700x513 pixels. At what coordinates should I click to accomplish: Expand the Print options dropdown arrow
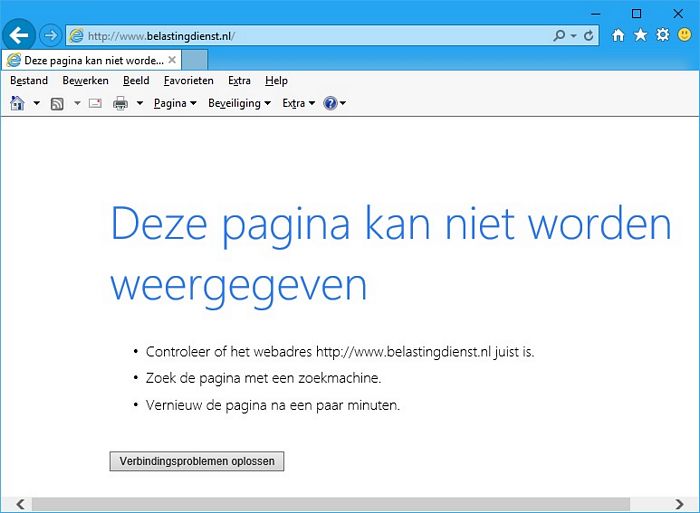point(140,103)
